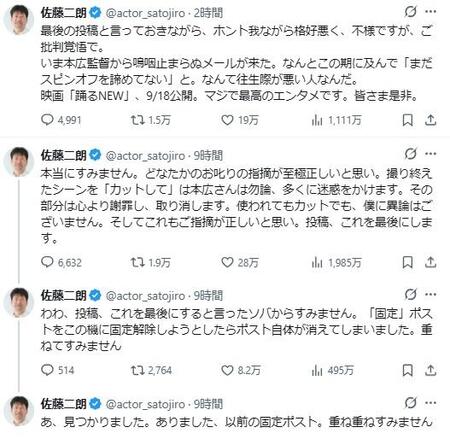Click Grok icon on topmost tweet
450x439 pixels.
(410, 12)
